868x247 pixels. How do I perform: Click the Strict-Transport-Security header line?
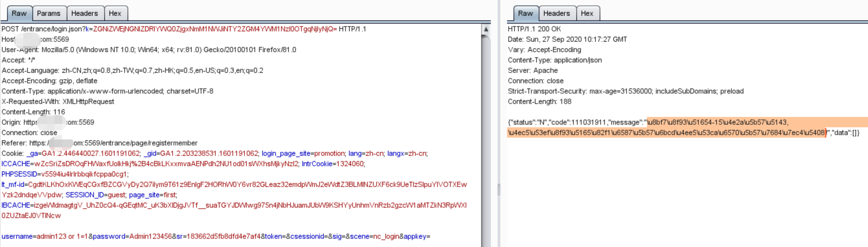coord(626,91)
